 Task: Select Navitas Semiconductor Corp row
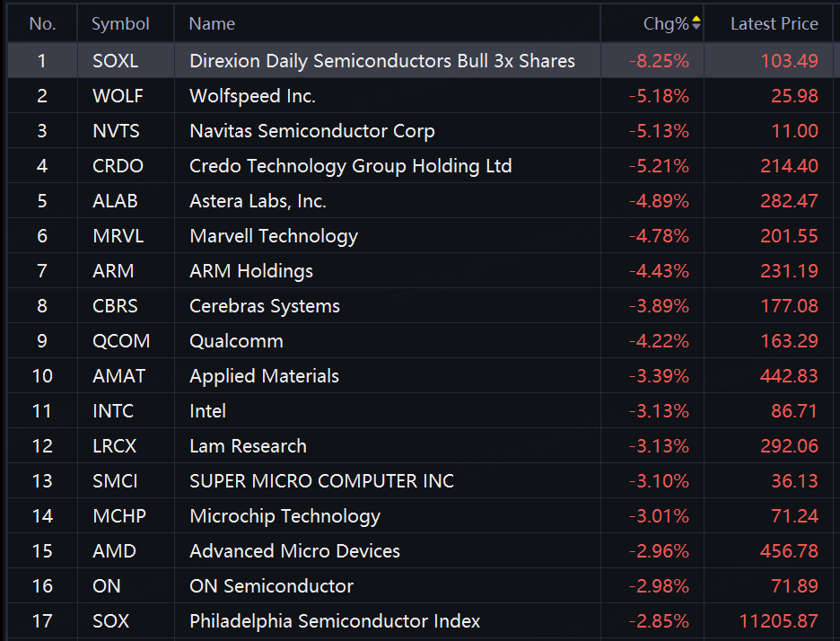(x=420, y=131)
